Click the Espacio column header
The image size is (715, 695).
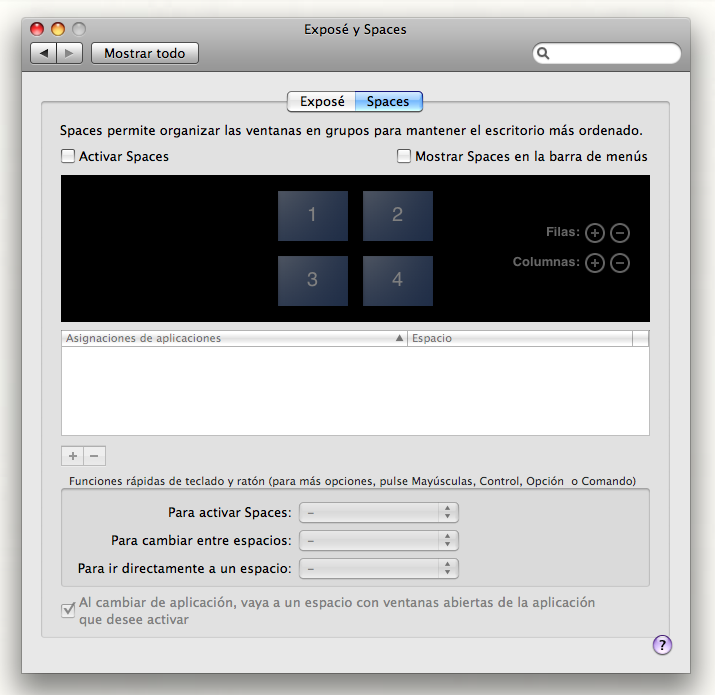click(x=520, y=338)
